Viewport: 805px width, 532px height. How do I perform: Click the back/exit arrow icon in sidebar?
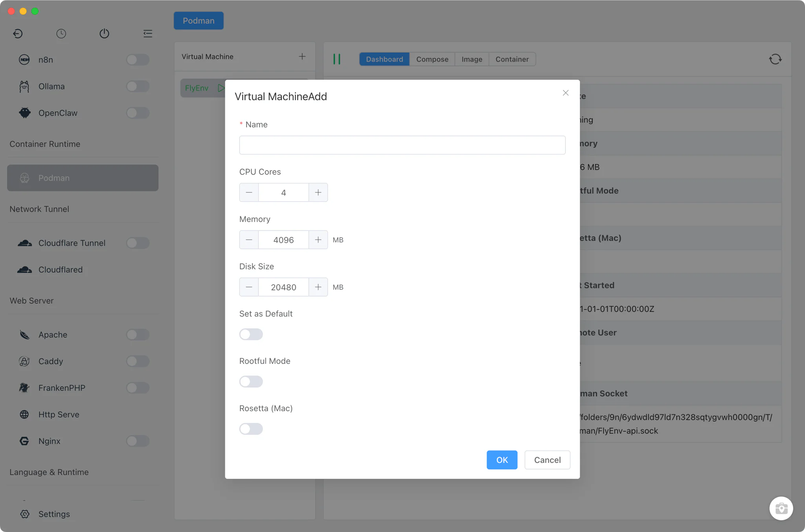click(18, 34)
